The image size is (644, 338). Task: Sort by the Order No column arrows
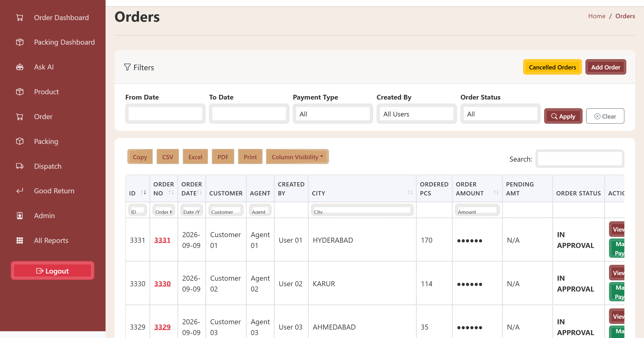(171, 193)
